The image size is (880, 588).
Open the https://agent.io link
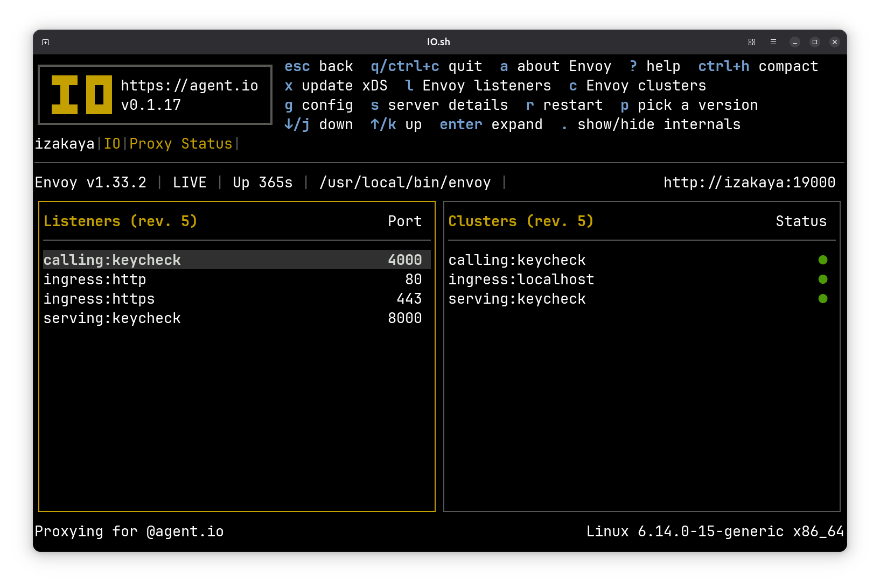pyautogui.click(x=190, y=86)
